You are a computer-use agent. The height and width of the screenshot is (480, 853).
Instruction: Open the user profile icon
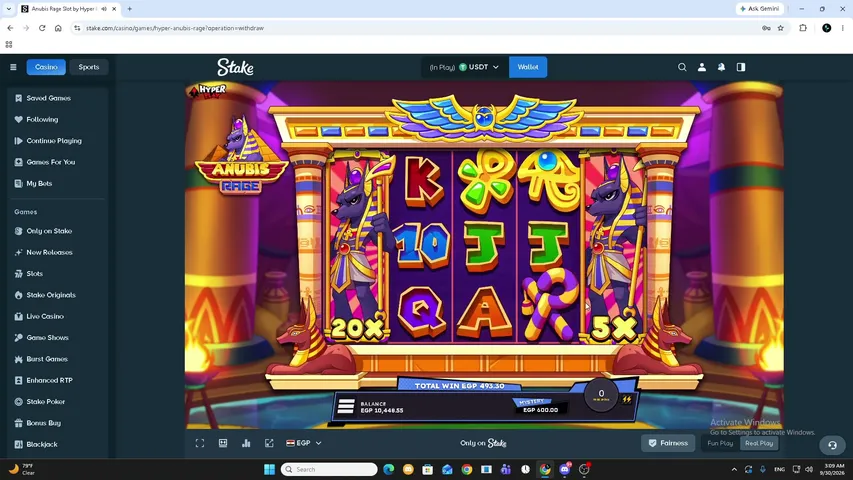702,67
